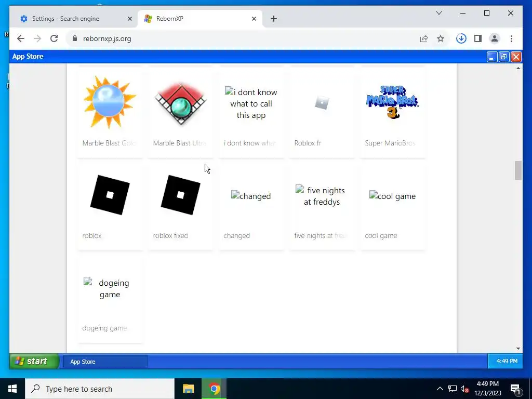Open the roblox black square icon
The height and width of the screenshot is (399, 532).
pyautogui.click(x=110, y=195)
